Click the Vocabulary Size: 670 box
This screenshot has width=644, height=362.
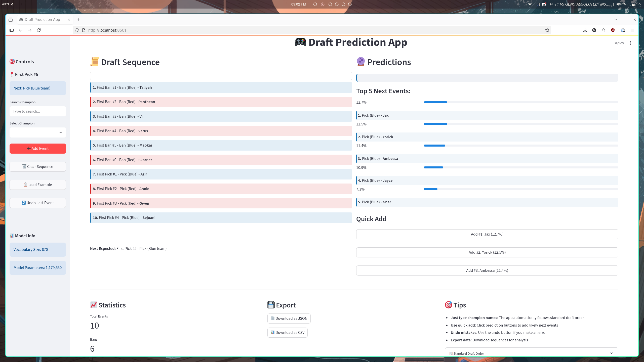click(38, 250)
